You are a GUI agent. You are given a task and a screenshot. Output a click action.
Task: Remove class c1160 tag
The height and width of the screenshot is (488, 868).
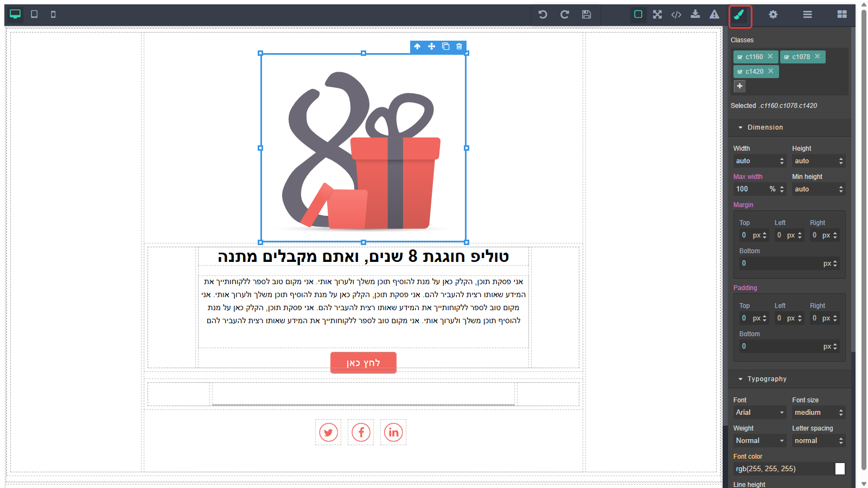(x=770, y=56)
